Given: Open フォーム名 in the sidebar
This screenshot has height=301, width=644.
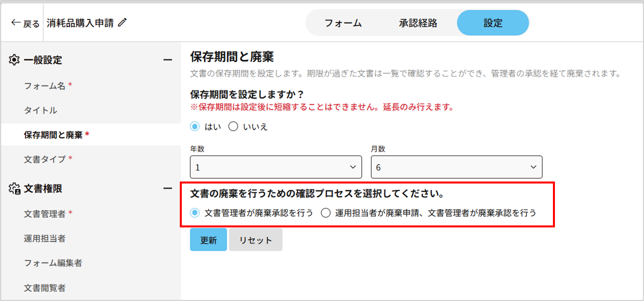Looking at the screenshot, I should coord(45,86).
